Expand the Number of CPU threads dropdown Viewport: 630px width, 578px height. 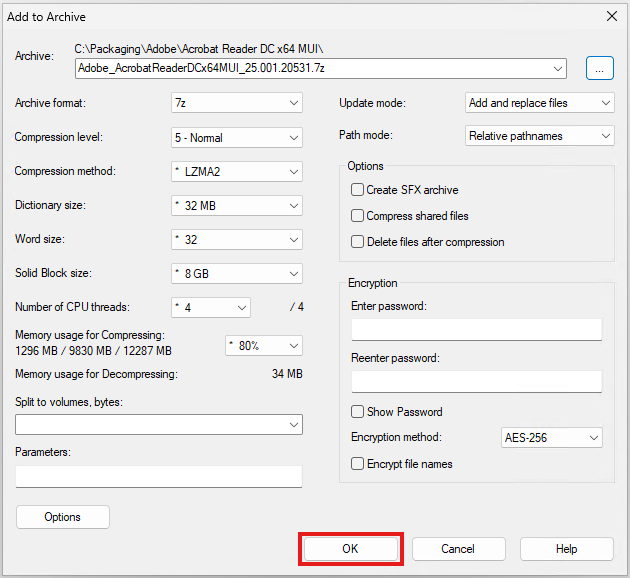(210, 307)
